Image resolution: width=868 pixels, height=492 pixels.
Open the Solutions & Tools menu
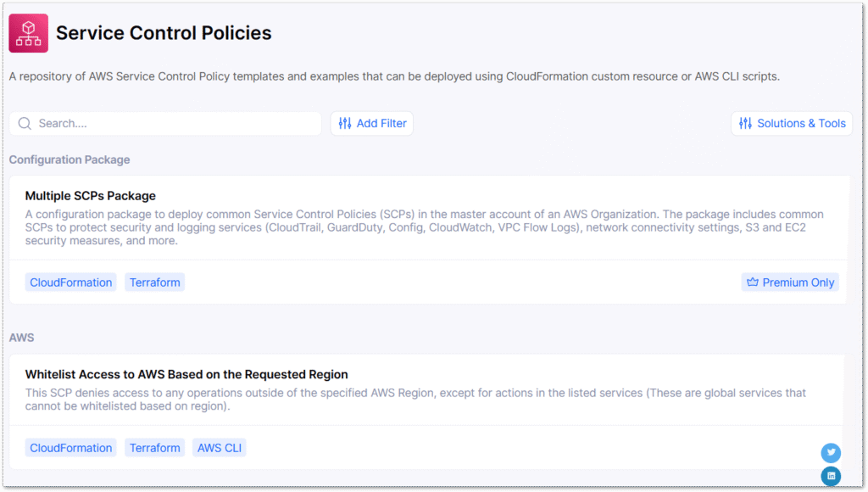[x=792, y=124]
